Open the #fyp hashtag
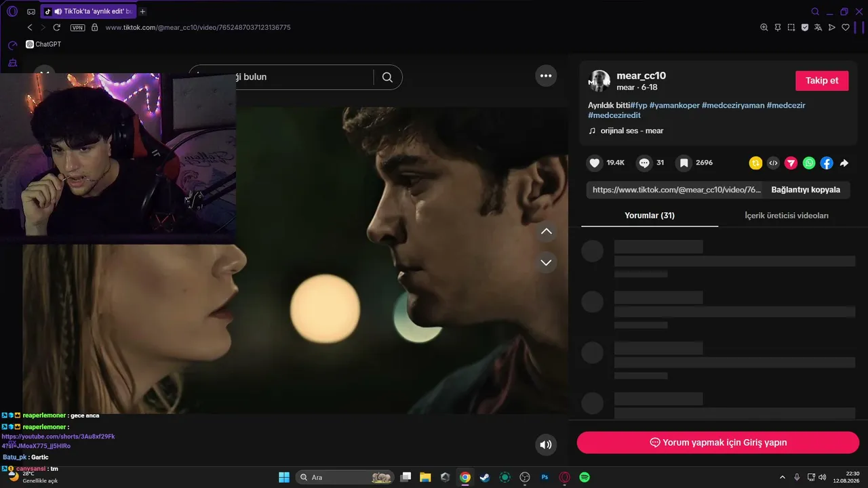Viewport: 868px width, 488px height. coord(639,106)
